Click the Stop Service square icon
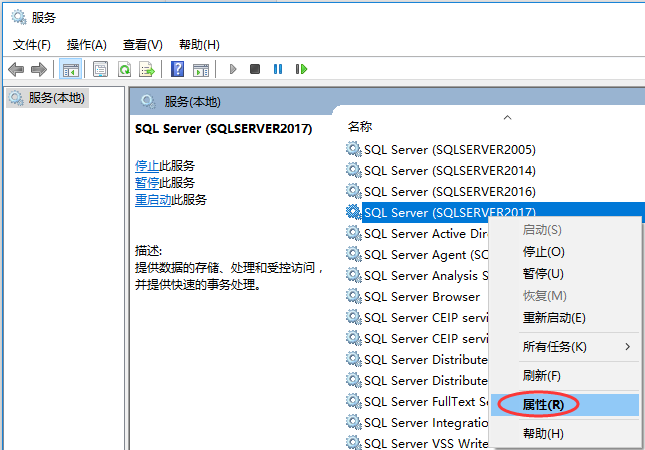The width and height of the screenshot is (645, 450). click(255, 69)
